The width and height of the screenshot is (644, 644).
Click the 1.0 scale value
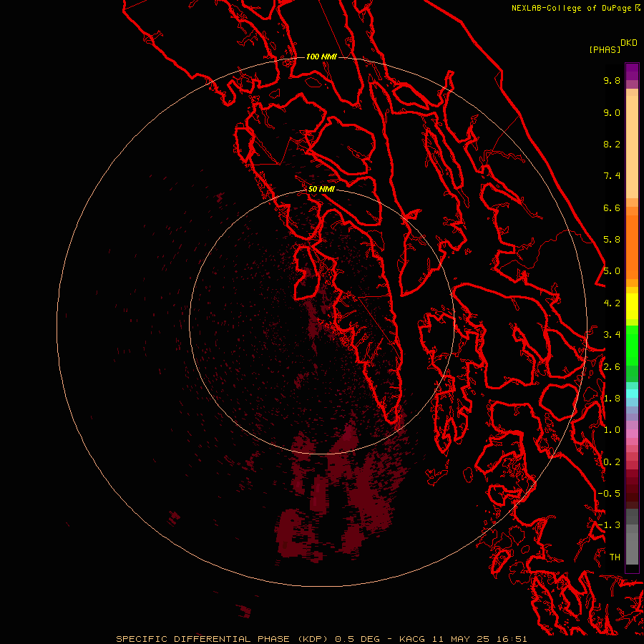612,430
